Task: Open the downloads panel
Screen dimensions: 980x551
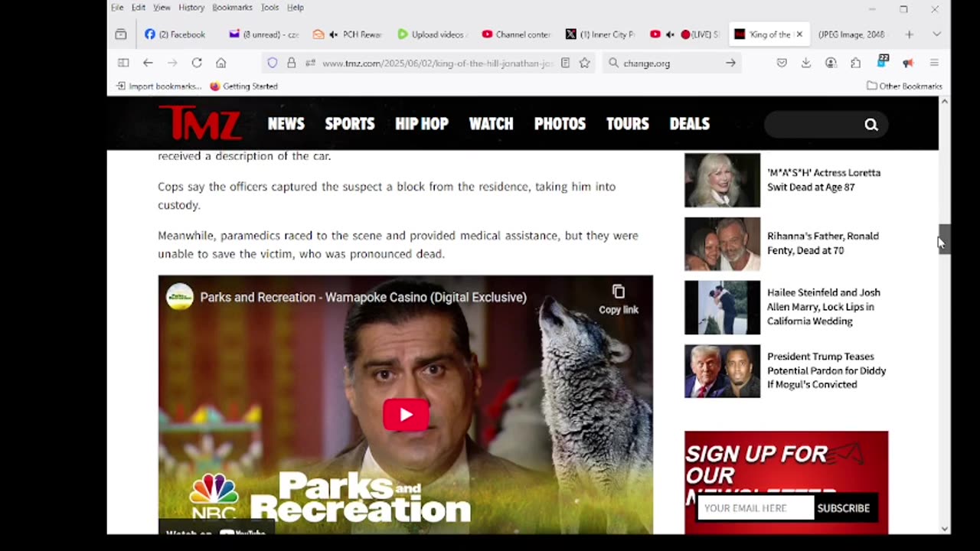Action: tap(806, 63)
